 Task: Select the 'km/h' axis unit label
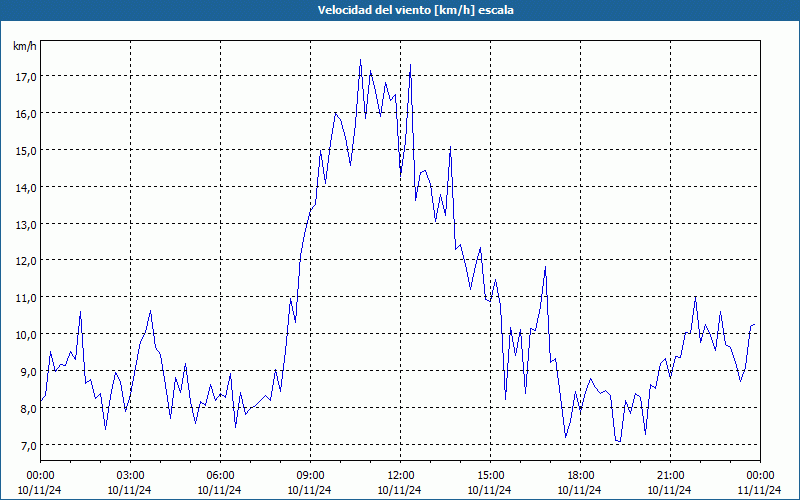point(24,46)
